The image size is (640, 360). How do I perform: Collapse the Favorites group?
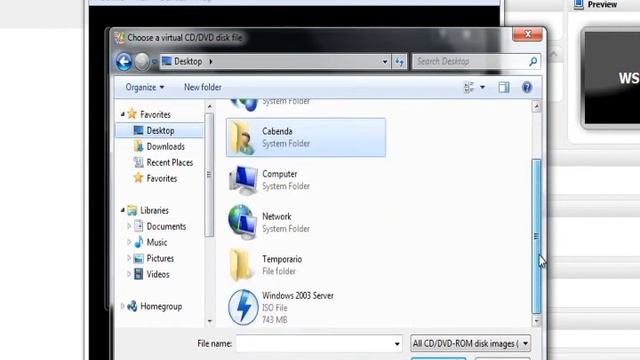pyautogui.click(x=122, y=114)
